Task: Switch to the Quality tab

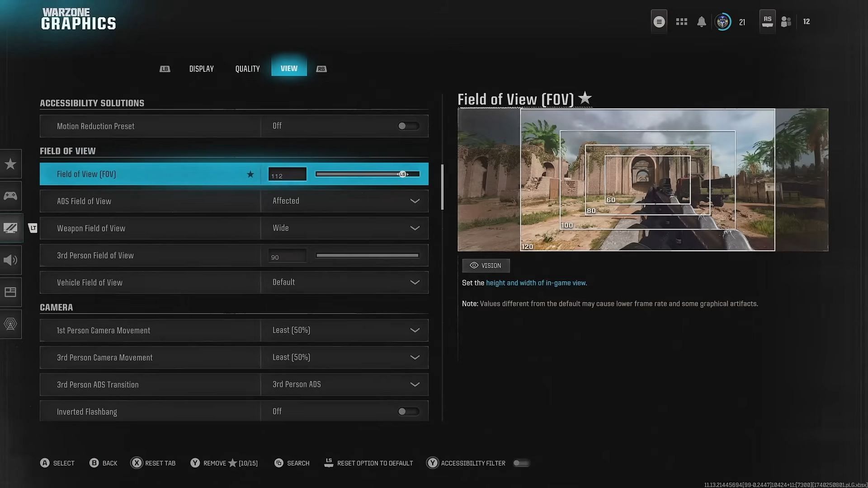Action: [x=247, y=69]
